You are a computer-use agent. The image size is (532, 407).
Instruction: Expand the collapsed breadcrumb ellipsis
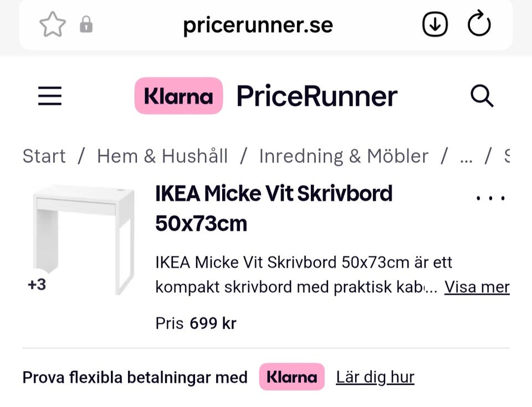coord(466,157)
